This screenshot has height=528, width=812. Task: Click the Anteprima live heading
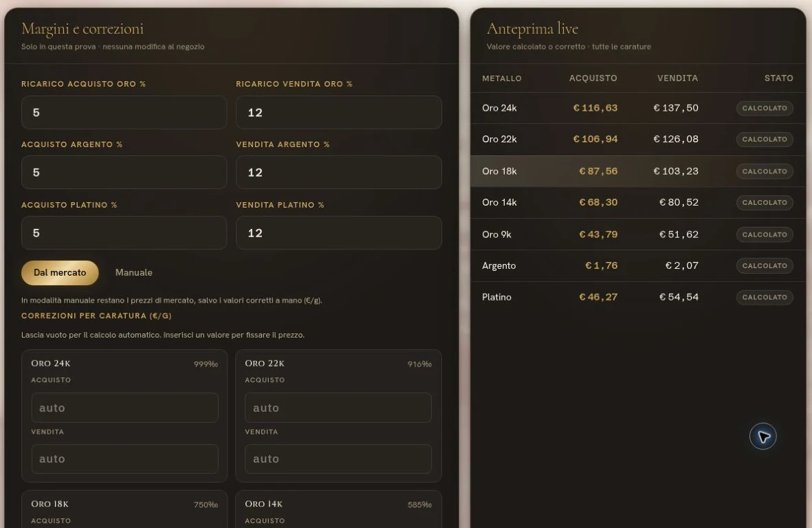(x=532, y=29)
